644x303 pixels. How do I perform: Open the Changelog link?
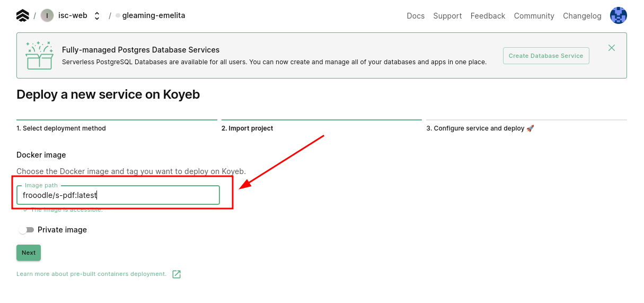[582, 16]
